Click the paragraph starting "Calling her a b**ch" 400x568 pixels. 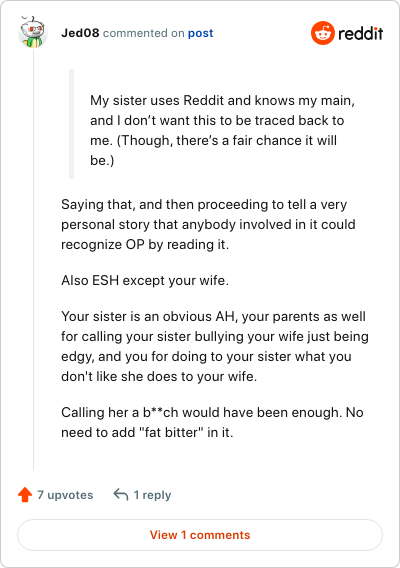point(212,422)
